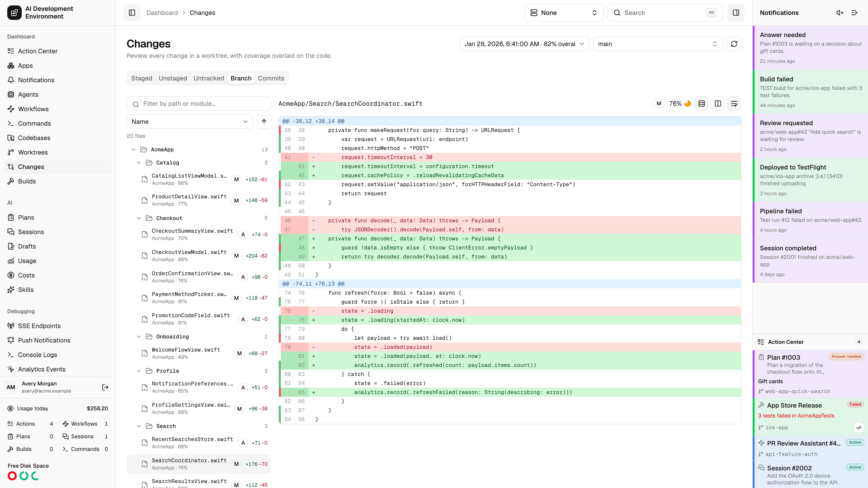Toggle word wrap in diff viewer
Image resolution: width=868 pixels, height=488 pixels.
(734, 104)
